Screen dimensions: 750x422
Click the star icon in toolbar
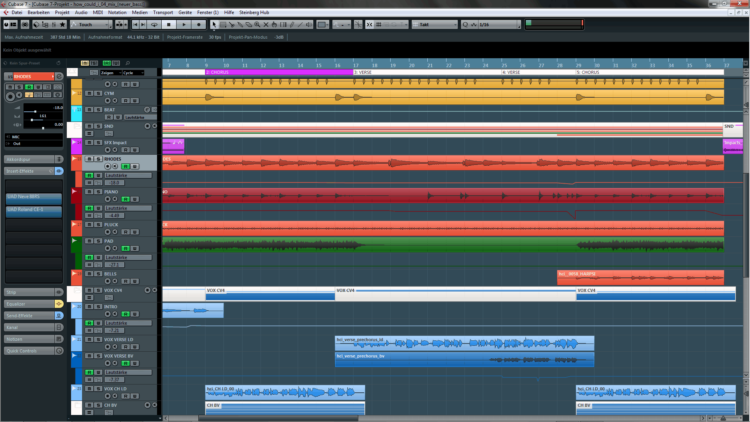pos(63,24)
